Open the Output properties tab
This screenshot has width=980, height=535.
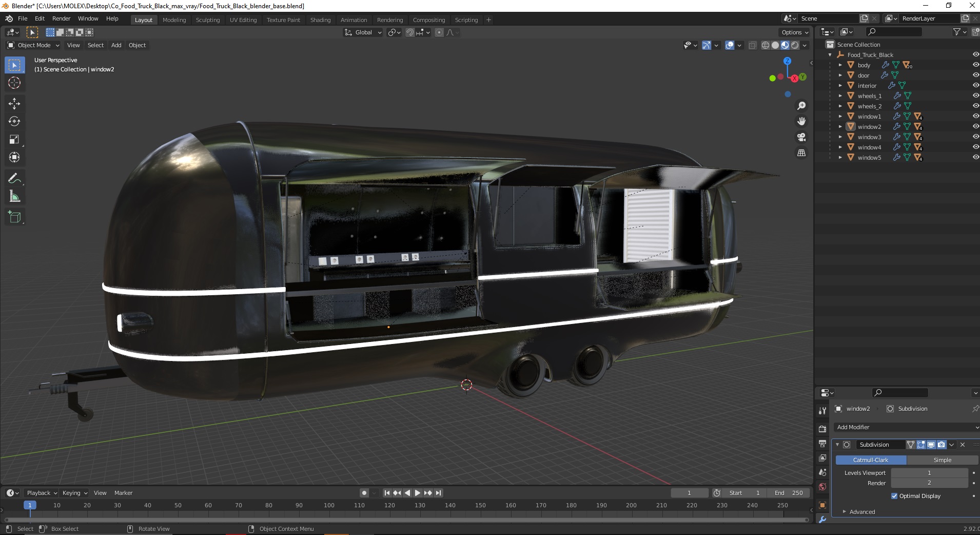(822, 443)
